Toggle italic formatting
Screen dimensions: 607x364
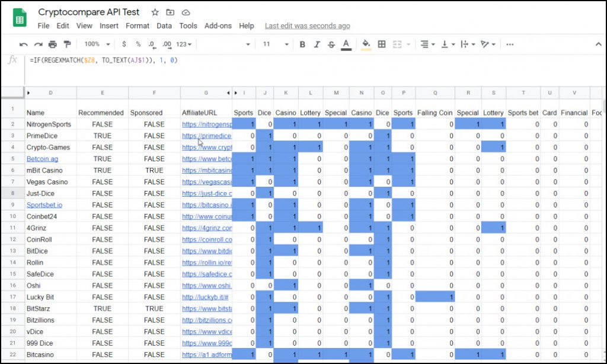click(x=317, y=44)
